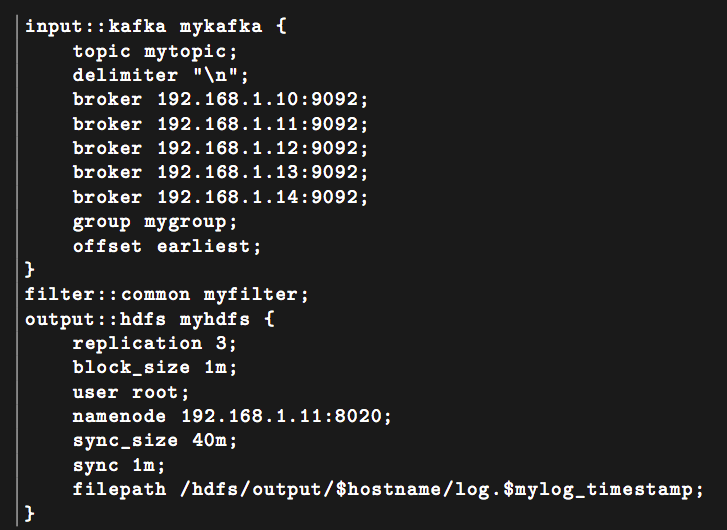Click the namenode address 192.168.1.11:8020

283,417
